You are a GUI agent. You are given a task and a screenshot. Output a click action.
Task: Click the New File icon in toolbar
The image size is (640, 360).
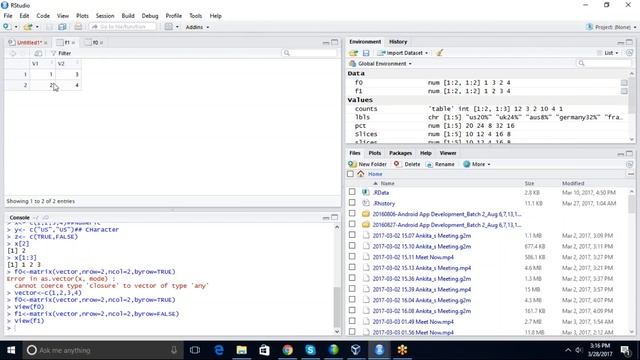coord(7,27)
